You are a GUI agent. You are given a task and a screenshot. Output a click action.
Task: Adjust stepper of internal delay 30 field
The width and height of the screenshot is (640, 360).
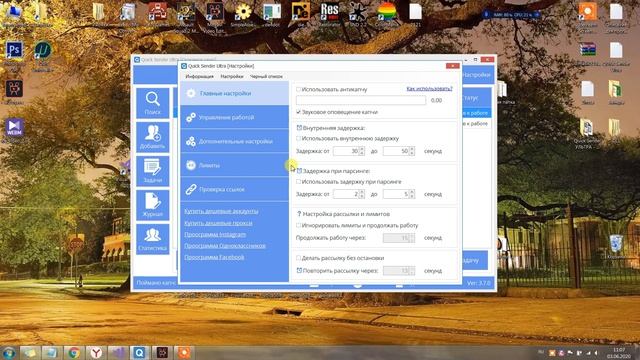pyautogui.click(x=362, y=151)
